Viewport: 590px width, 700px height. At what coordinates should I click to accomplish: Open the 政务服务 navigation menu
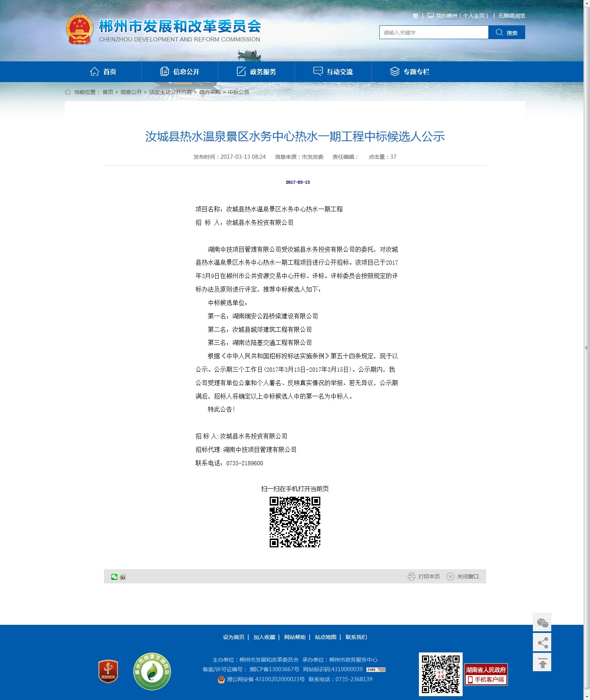256,72
